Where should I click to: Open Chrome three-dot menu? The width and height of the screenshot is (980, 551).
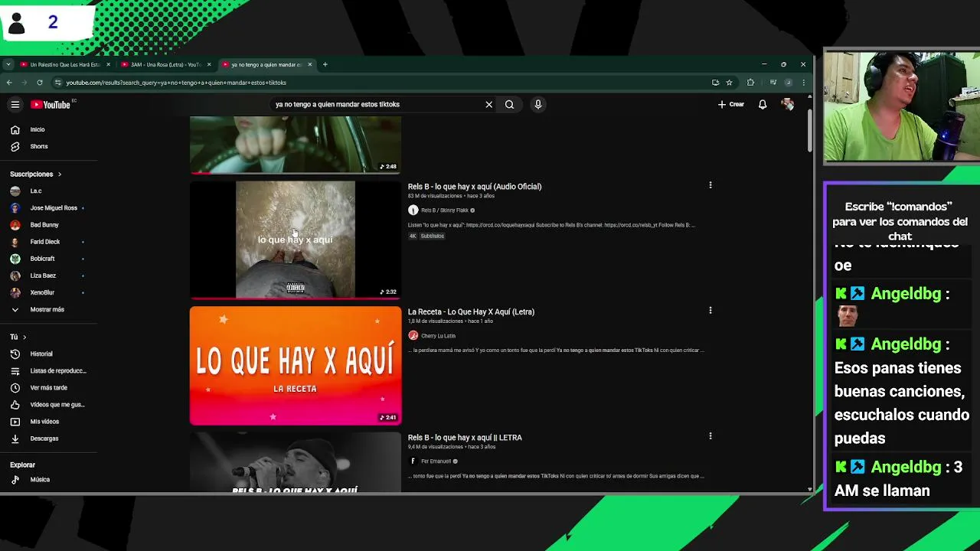click(803, 83)
